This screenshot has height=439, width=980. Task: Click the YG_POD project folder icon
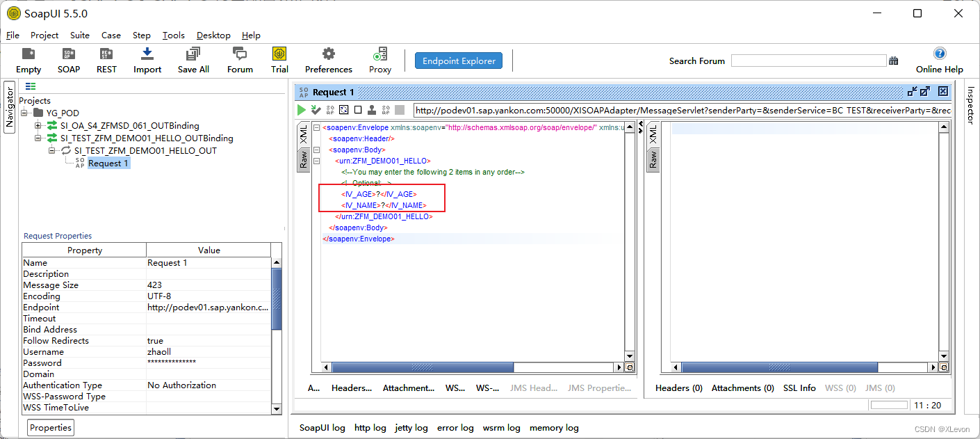point(38,113)
